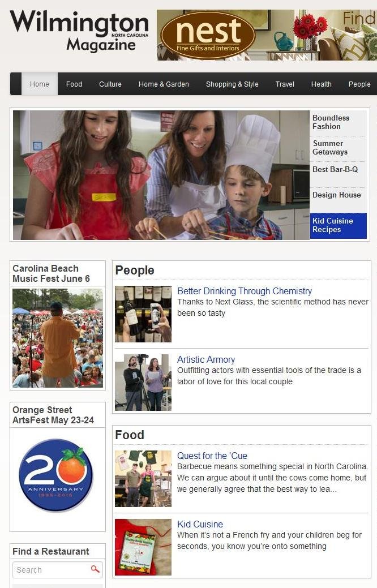Open Shopping & Style nav item
Viewport: 377px width, 588px height.
pos(232,84)
